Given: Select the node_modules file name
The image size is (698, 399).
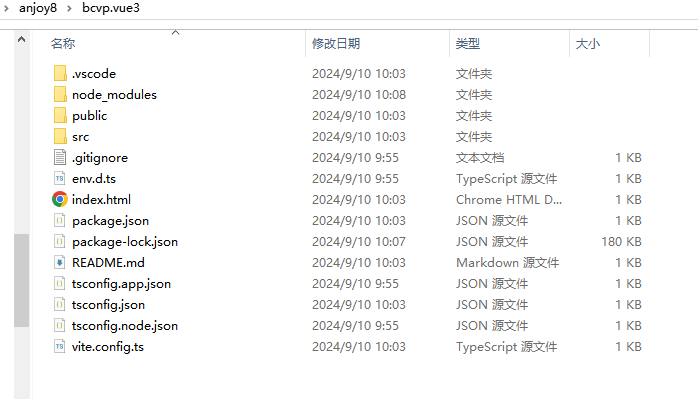Looking at the screenshot, I should [114, 95].
